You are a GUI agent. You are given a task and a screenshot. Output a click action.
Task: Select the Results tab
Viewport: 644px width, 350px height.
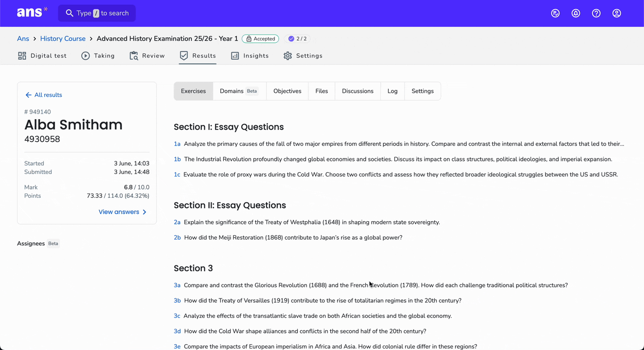point(198,56)
